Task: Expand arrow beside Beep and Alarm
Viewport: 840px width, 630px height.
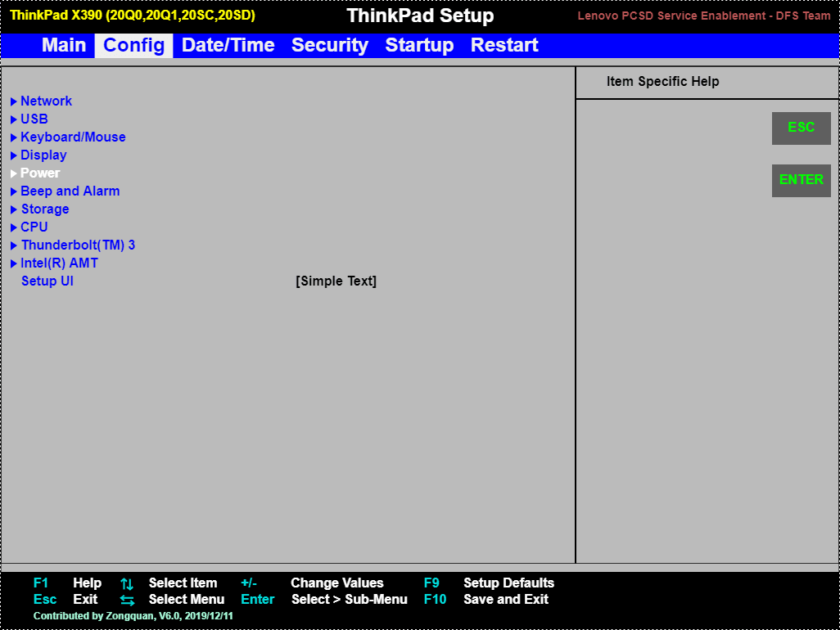Action: click(x=14, y=191)
